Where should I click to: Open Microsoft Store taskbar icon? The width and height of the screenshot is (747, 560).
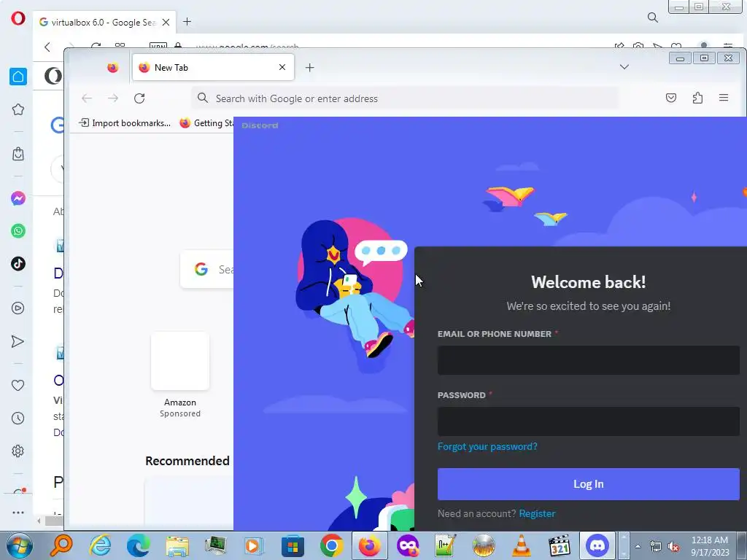293,545
